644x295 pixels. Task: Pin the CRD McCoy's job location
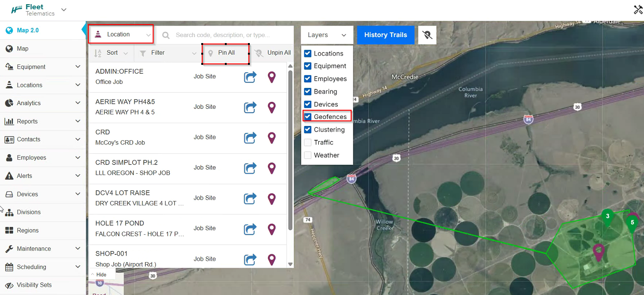pyautogui.click(x=272, y=138)
